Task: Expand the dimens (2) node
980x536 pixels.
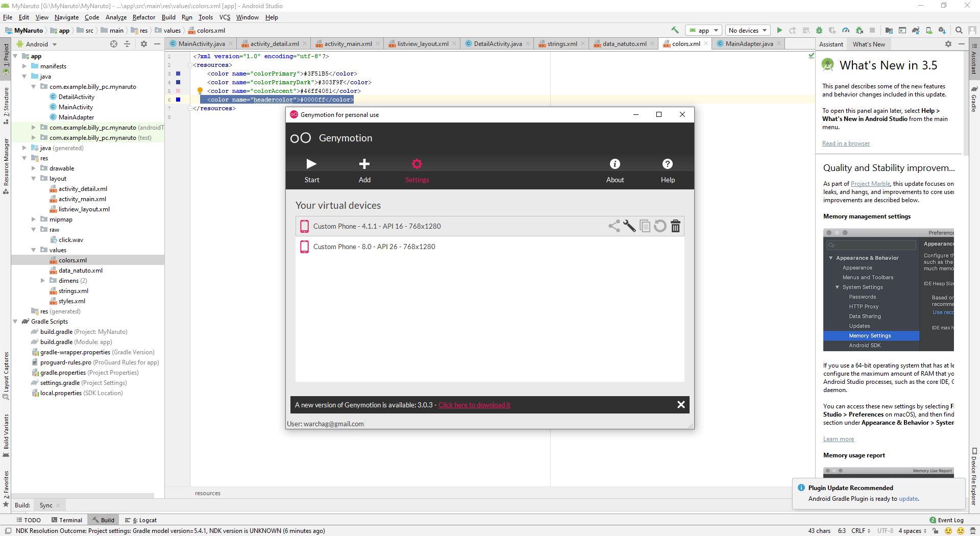Action: [x=43, y=281]
